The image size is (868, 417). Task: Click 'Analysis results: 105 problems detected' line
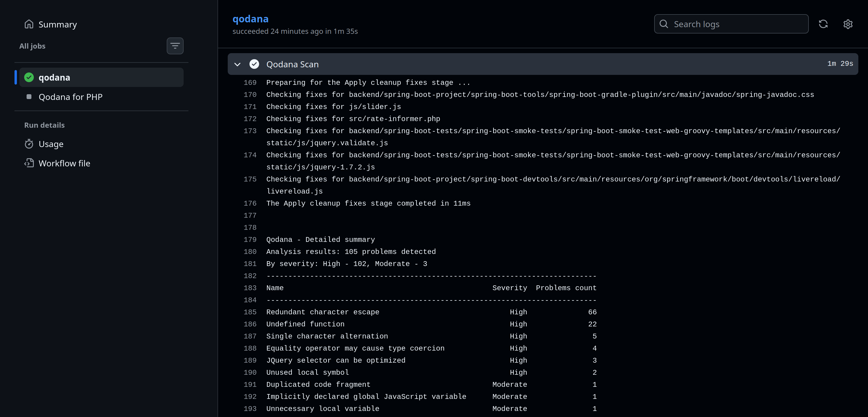click(351, 252)
